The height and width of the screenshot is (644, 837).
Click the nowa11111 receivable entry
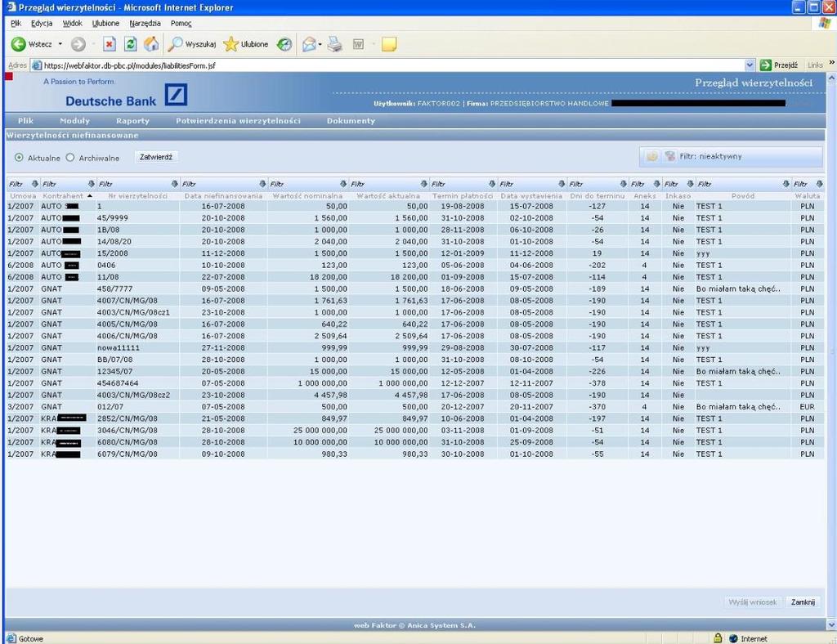click(x=118, y=348)
